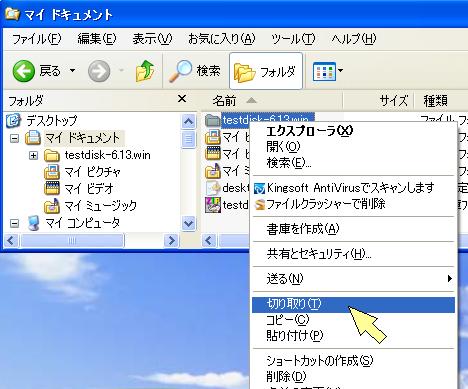Select マイ ミュージック in folder tree
This screenshot has width=468, height=389.
click(x=100, y=206)
